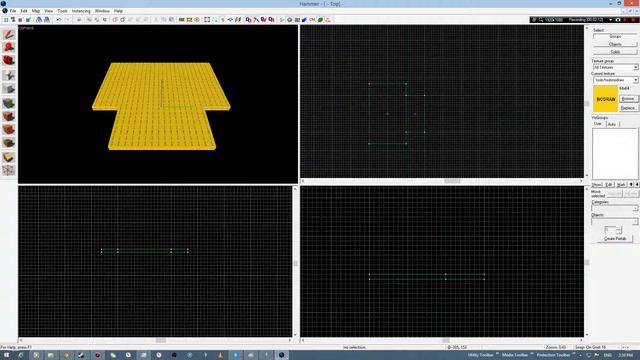The height and width of the screenshot is (360, 640).
Task: Click the VisGroups Mark button
Action: coord(621,184)
